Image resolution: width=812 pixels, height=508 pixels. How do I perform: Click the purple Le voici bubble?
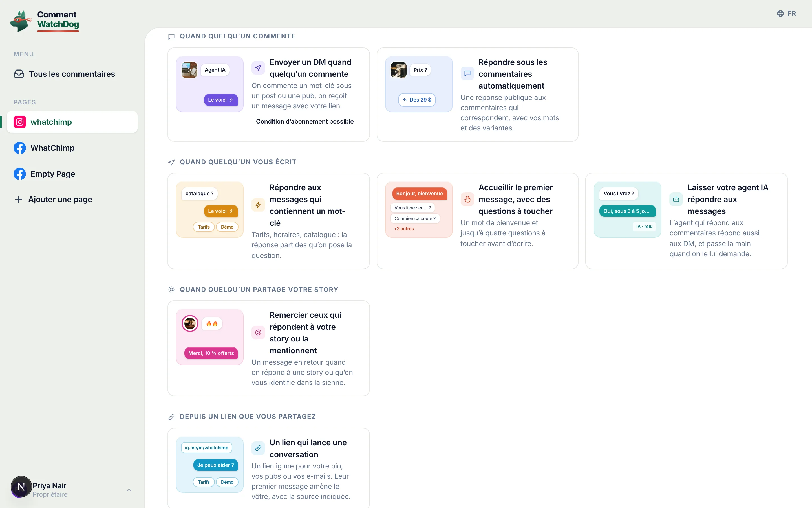(x=221, y=100)
